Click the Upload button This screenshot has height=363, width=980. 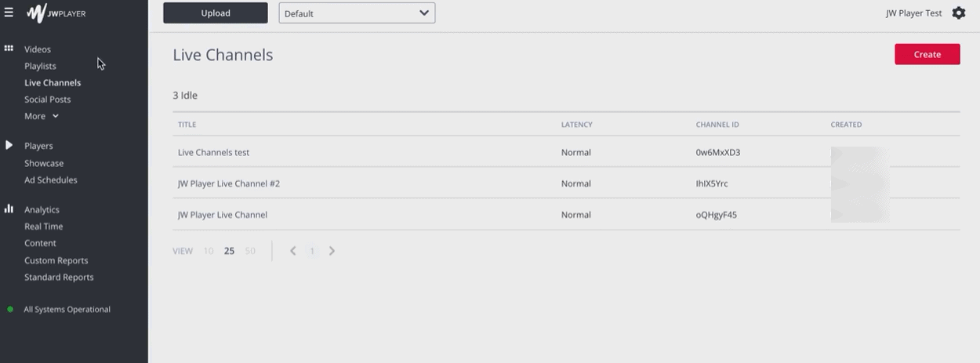pyautogui.click(x=216, y=13)
